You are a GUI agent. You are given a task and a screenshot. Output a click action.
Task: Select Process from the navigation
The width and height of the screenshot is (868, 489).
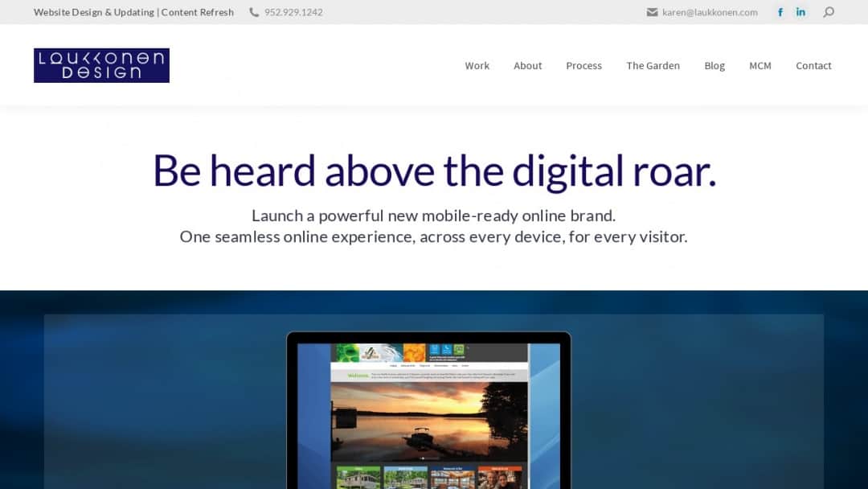(583, 65)
